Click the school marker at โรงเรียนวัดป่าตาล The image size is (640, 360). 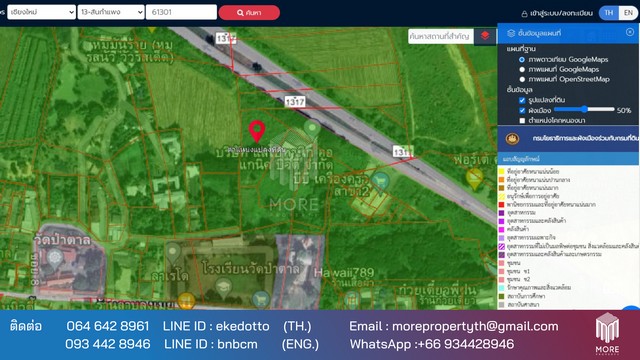coord(223,287)
